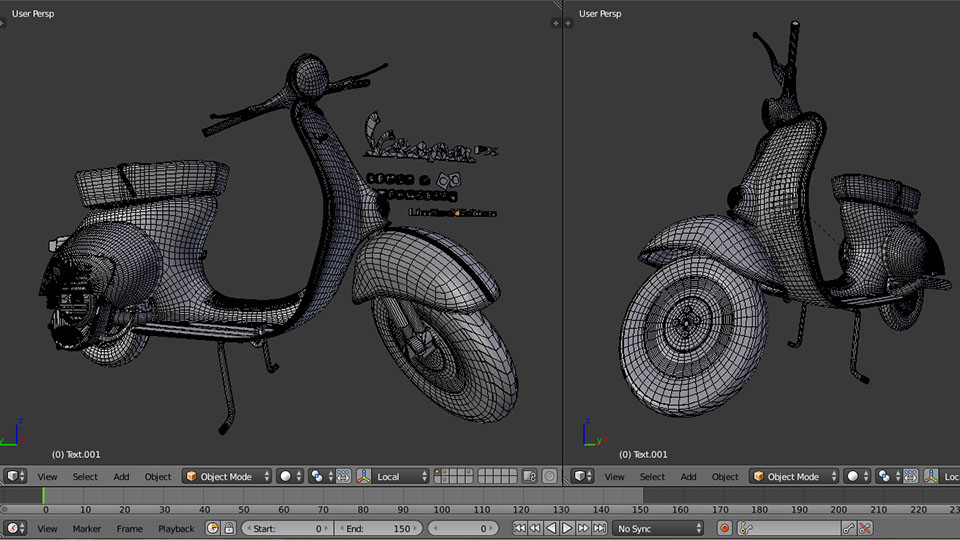Viewport: 960px width, 540px height.
Task: Click the End frame field
Action: pyautogui.click(x=378, y=528)
